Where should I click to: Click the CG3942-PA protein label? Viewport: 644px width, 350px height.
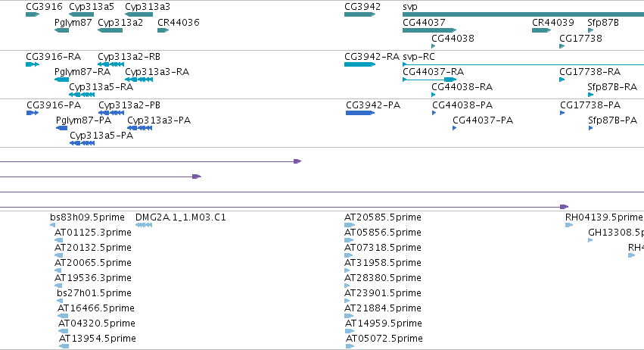coord(373,105)
